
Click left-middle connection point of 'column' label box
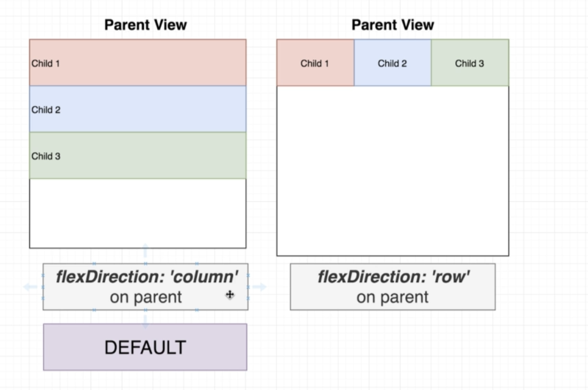[43, 287]
